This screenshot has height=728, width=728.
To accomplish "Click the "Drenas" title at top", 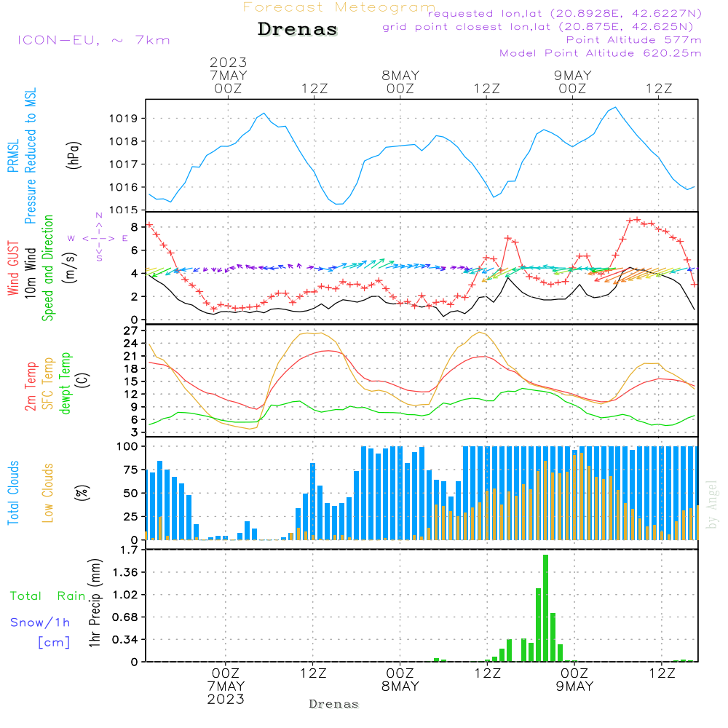I will click(x=298, y=30).
